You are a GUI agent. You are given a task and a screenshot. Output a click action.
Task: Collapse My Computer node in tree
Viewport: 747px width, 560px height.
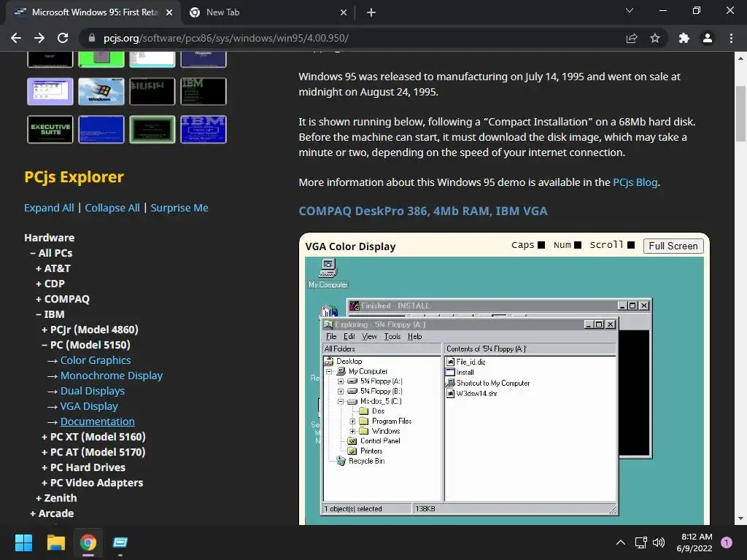tap(329, 371)
